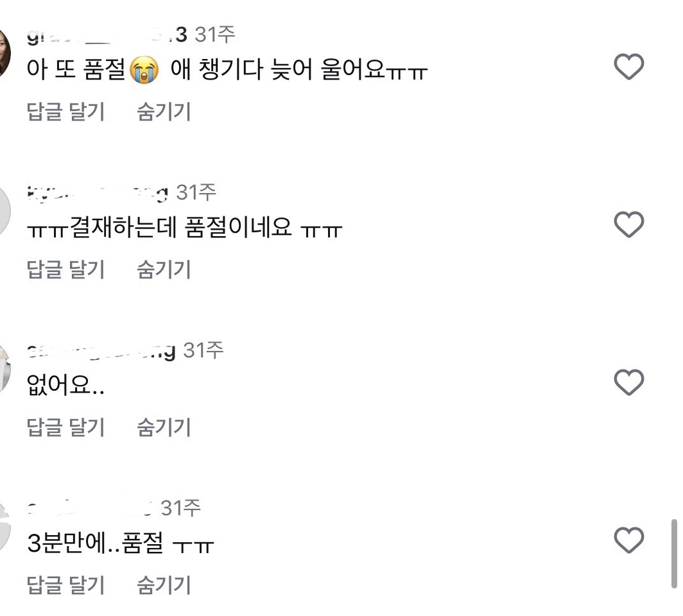This screenshot has width=683, height=616.
Task: Click 숨기기 under "3분만에..품절" comment
Action: [x=164, y=585]
